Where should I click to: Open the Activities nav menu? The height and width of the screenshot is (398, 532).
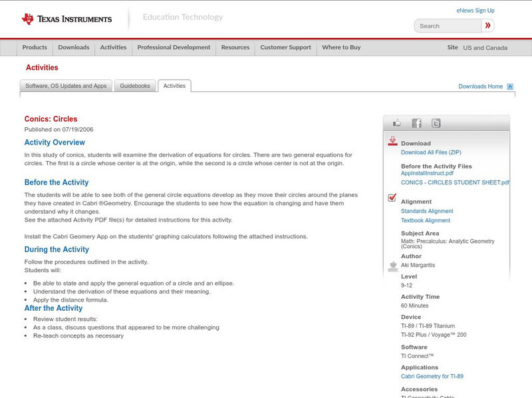coord(113,47)
